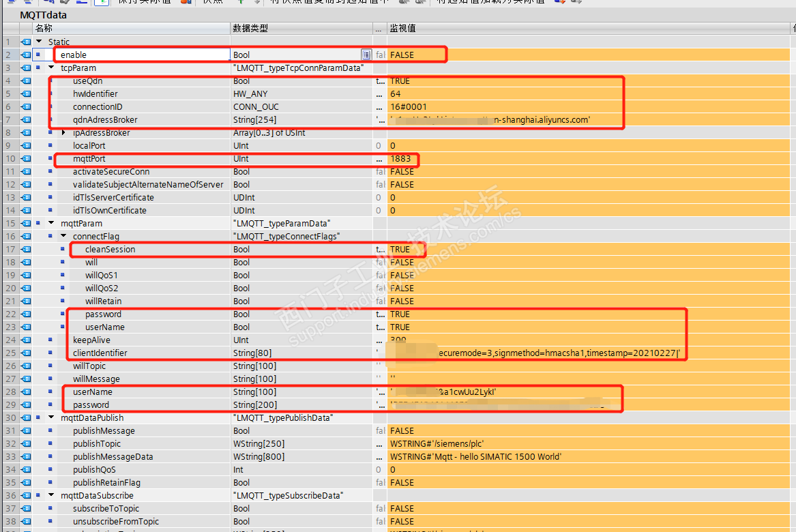Select the validateSubjectAlternateNameOfServer variable name

tap(148, 184)
